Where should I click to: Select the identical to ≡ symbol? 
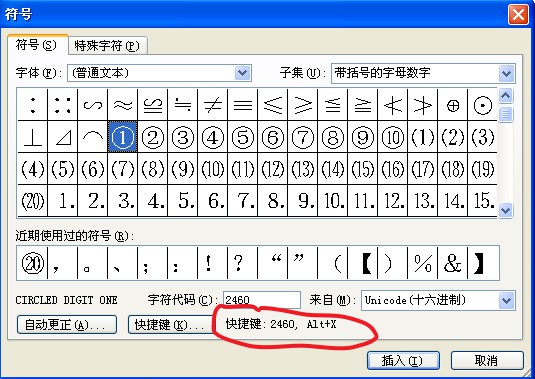tap(243, 105)
